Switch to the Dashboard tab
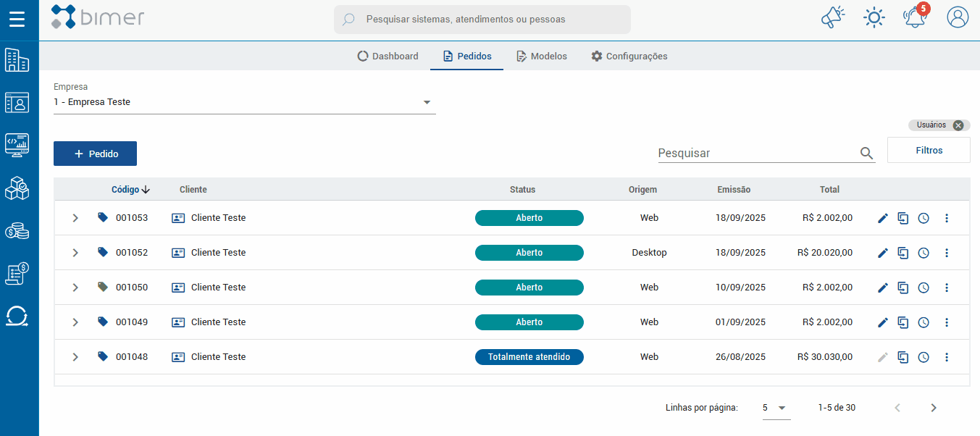980x436 pixels. click(388, 56)
